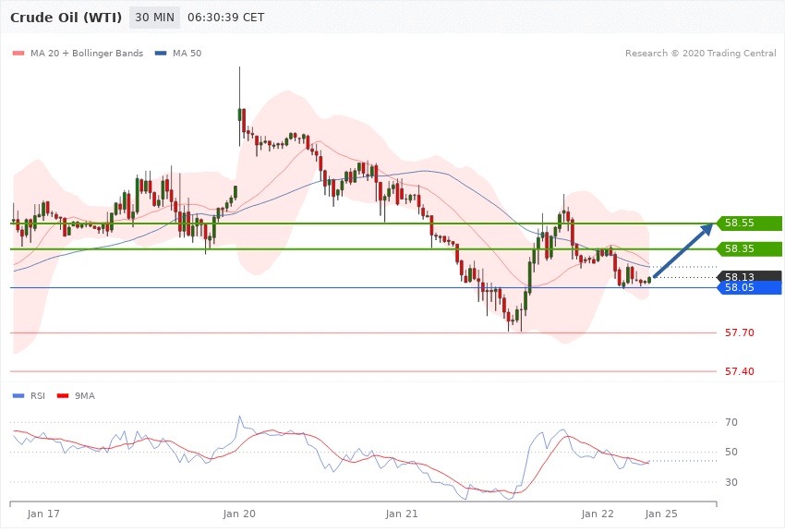Click the red 9MA legend swatch

[63, 396]
